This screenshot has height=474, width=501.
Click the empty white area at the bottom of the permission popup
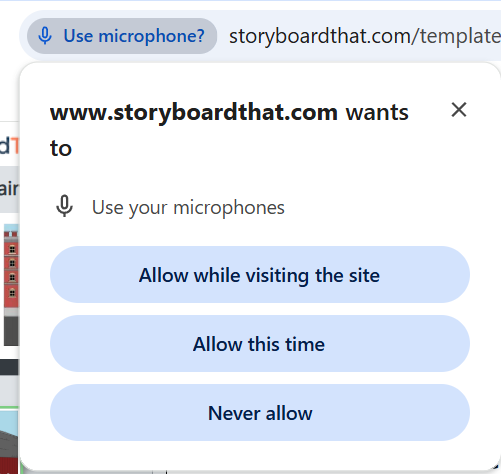[x=260, y=455]
